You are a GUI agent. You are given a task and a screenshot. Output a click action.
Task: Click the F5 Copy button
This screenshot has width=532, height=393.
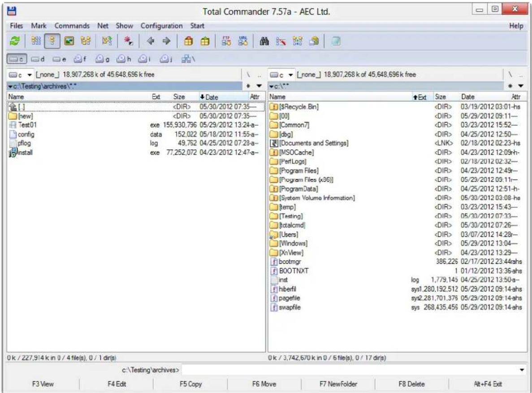[190, 384]
